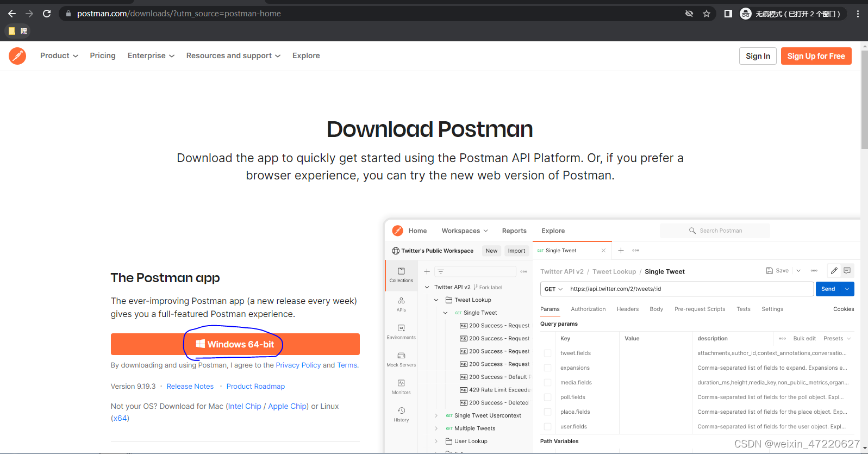Check the poll.fields parameter checkbox
Viewport: 868px width, 454px height.
click(x=548, y=397)
